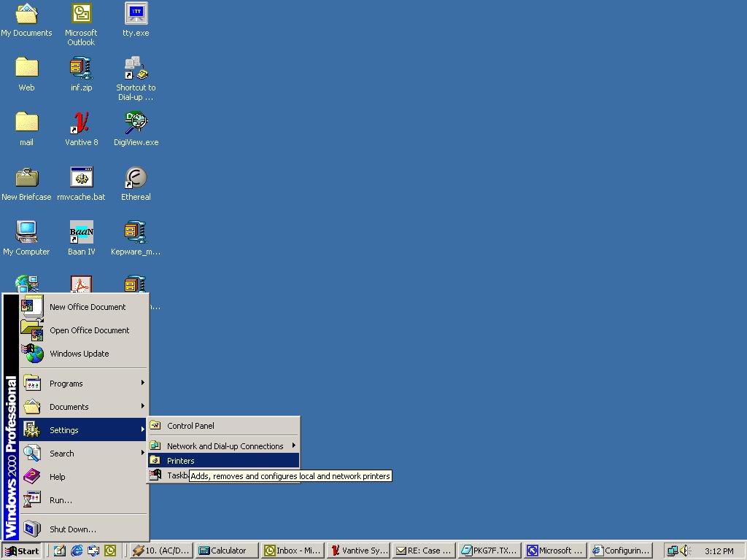Click Shut Down in Start menu

tap(72, 529)
